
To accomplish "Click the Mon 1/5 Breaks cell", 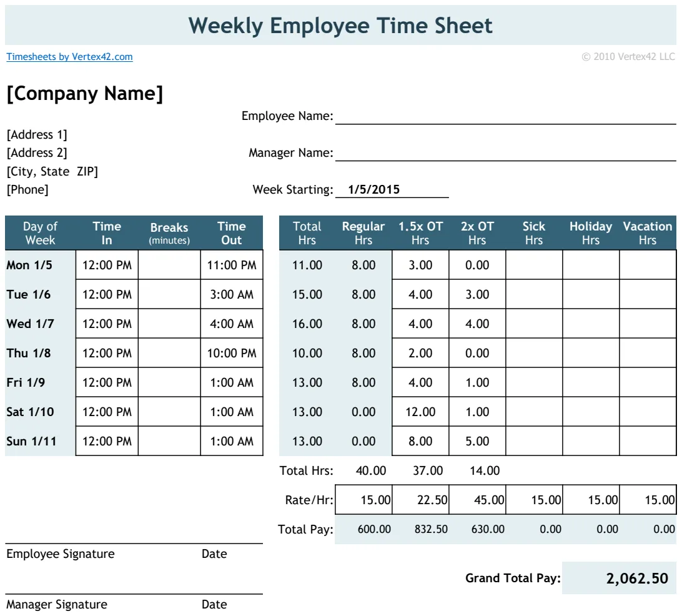I will [x=169, y=265].
